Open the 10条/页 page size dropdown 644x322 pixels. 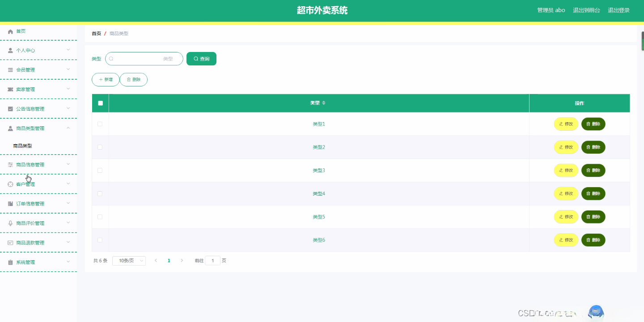point(129,261)
